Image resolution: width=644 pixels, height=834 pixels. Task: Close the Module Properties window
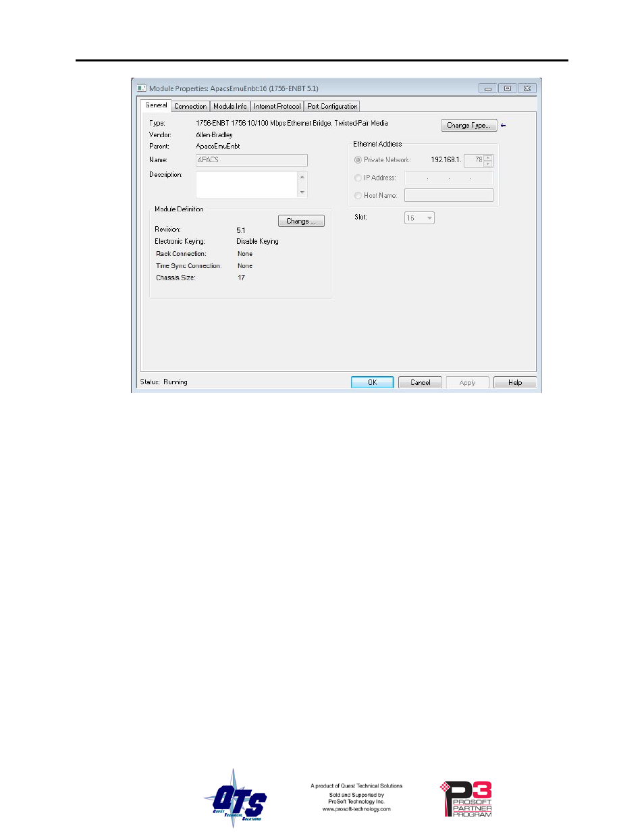[x=527, y=88]
